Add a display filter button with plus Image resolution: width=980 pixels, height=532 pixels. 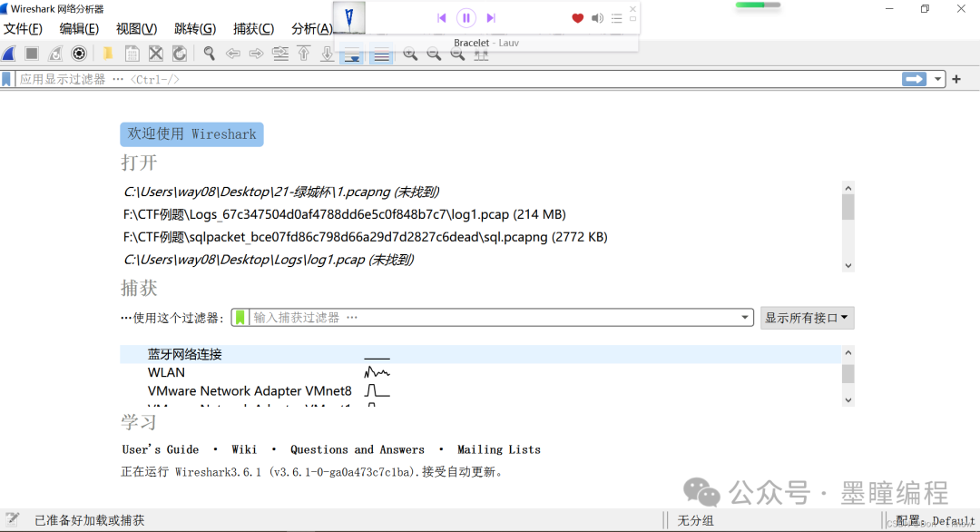pos(956,79)
